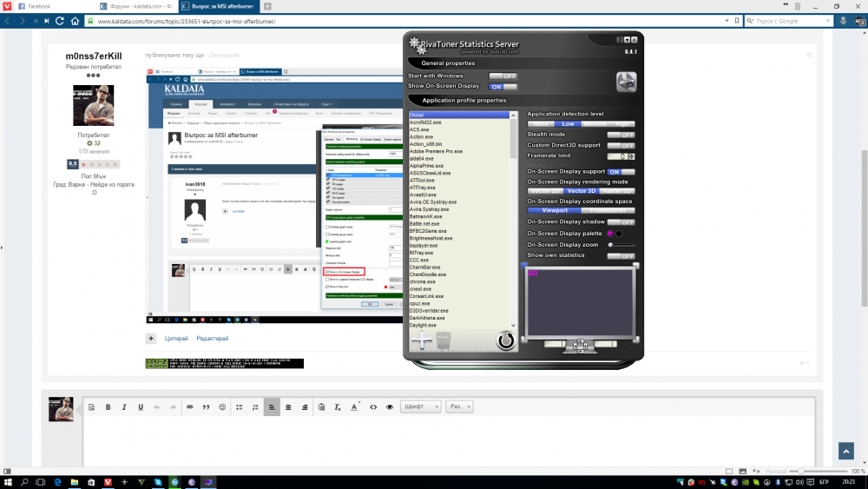Click the preview document icon in editor
Screen dimensions: 868x489
(92, 407)
